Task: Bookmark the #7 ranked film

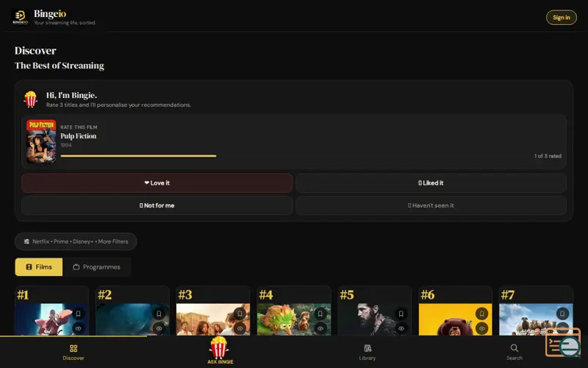Action: pyautogui.click(x=562, y=314)
